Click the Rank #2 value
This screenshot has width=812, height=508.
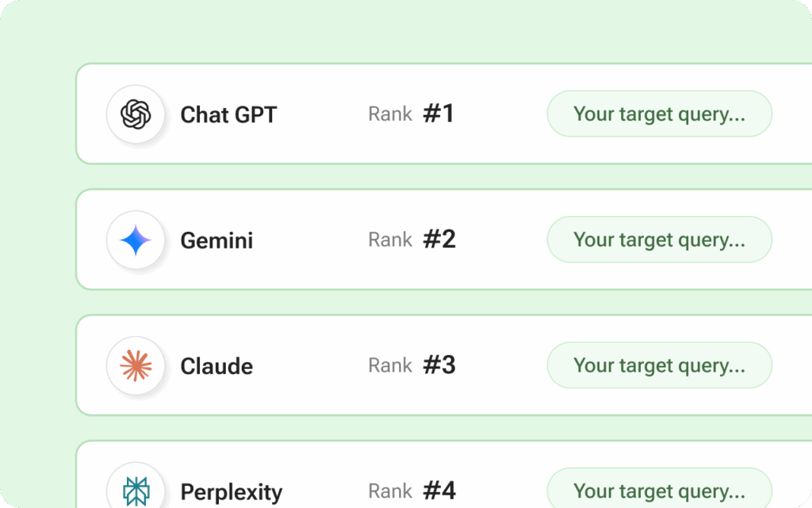(x=439, y=239)
